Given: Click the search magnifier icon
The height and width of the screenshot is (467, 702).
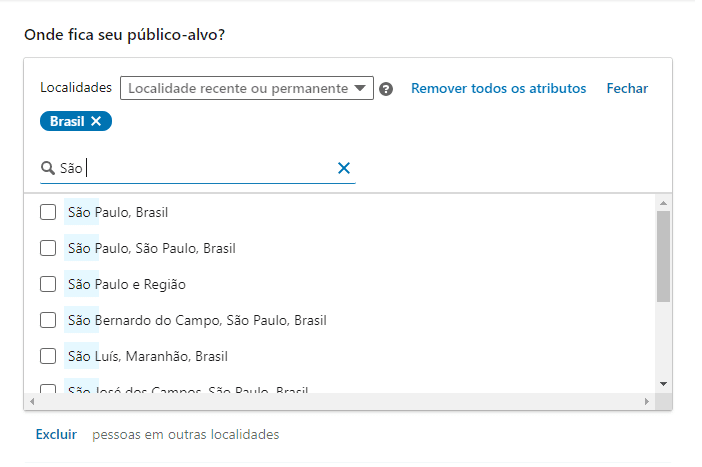Looking at the screenshot, I should click(47, 168).
